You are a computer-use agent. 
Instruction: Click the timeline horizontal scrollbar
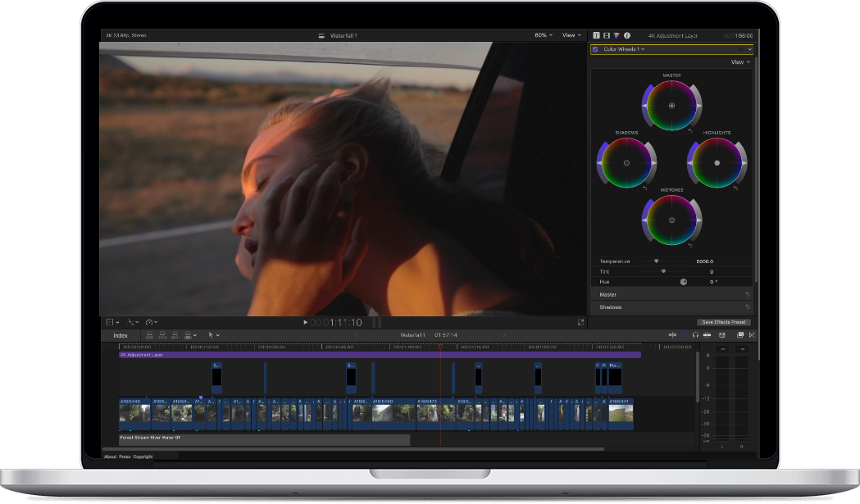[x=354, y=449]
